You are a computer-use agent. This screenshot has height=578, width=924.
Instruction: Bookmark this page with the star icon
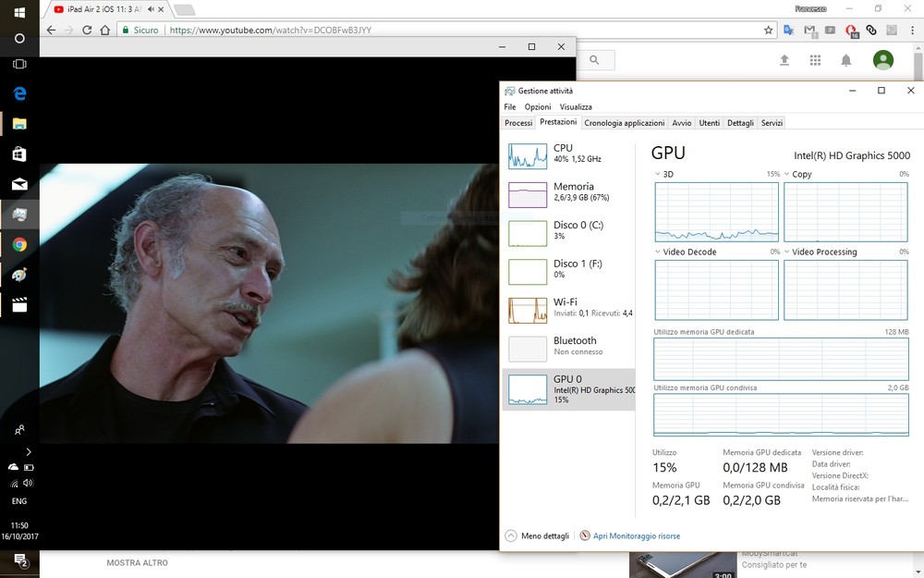pyautogui.click(x=768, y=30)
